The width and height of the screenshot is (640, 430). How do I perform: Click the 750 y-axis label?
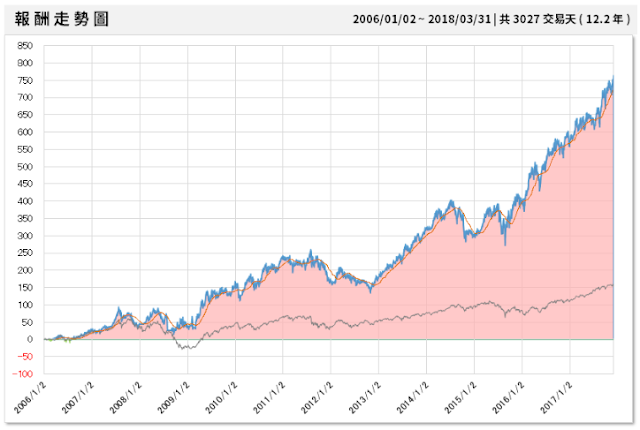pos(25,80)
